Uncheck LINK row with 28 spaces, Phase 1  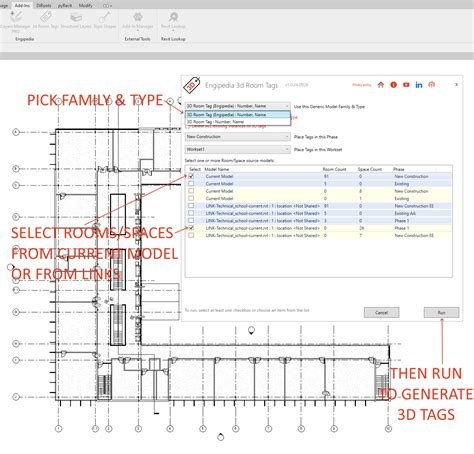coord(191,228)
